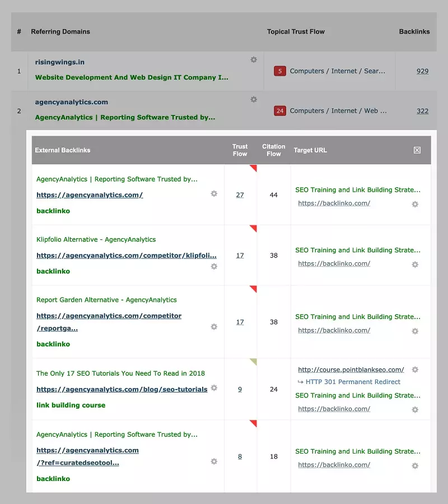The image size is (448, 504).
Task: Open 322 backlinks count for agencyanalytics.com
Action: 422,111
